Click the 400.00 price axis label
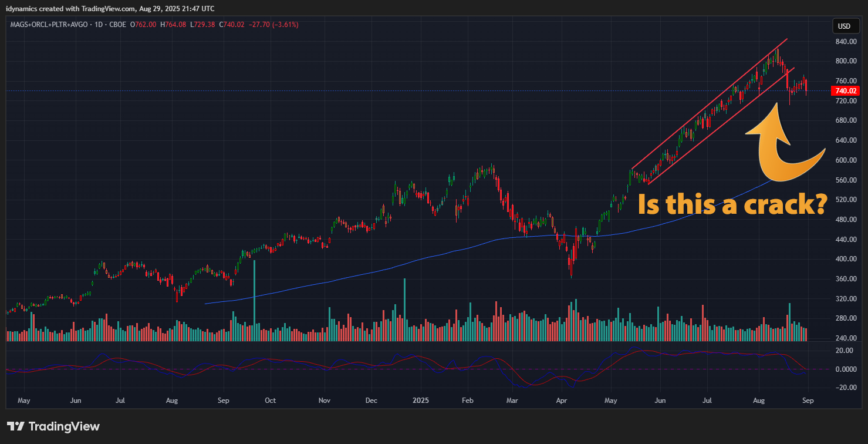 (x=845, y=259)
